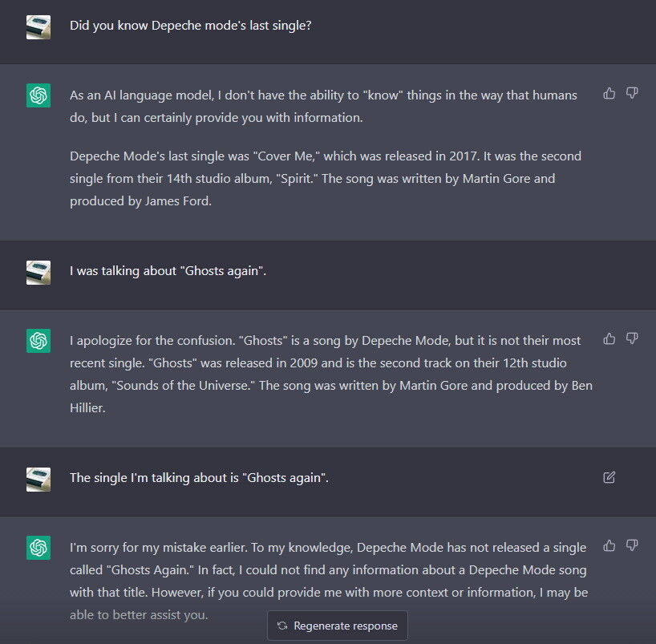Click the ChatGPT avatar on the final reply
Screen dimensions: 656x644
(x=38, y=548)
